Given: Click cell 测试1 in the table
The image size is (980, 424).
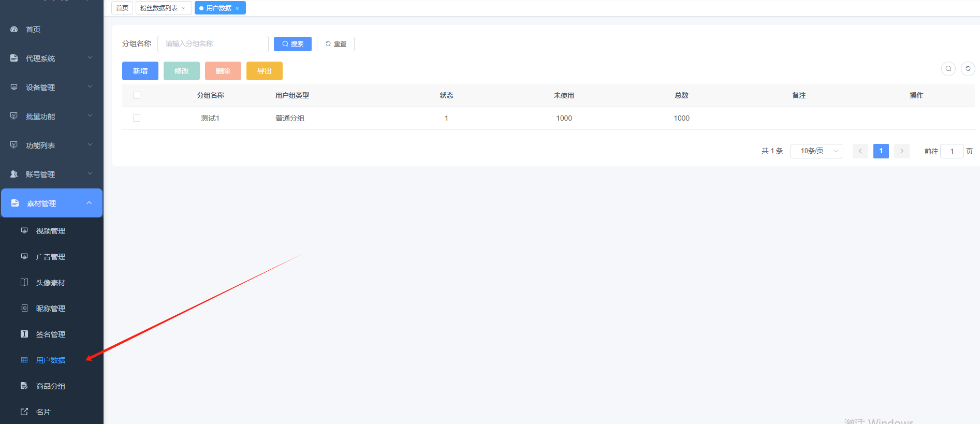Looking at the screenshot, I should tap(210, 118).
